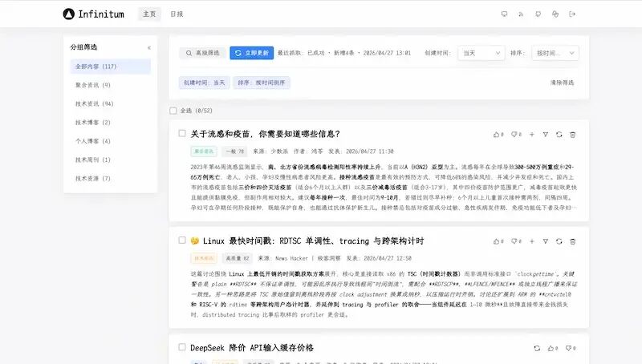
Task: Tick the 全选 select-all checkbox
Action: [x=173, y=111]
